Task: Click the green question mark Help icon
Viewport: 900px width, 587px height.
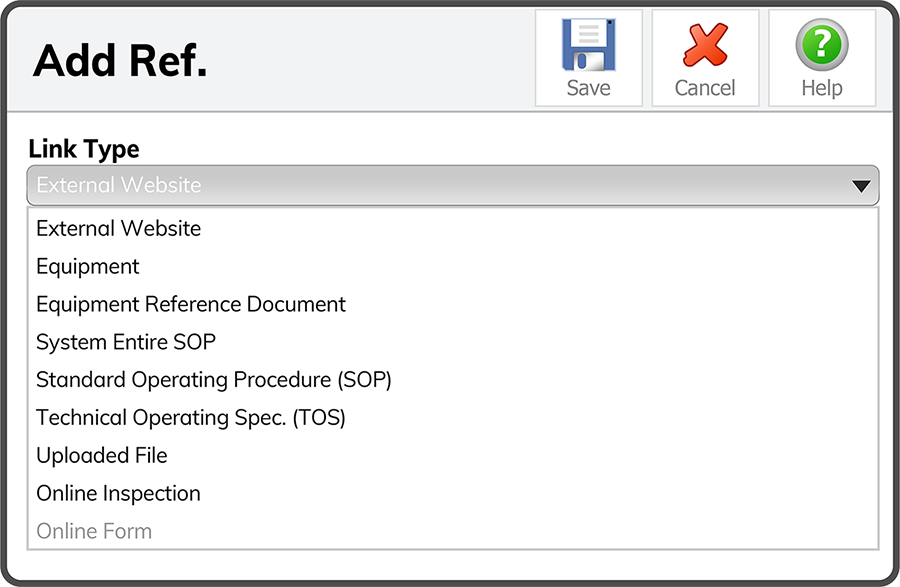Action: pyautogui.click(x=822, y=45)
